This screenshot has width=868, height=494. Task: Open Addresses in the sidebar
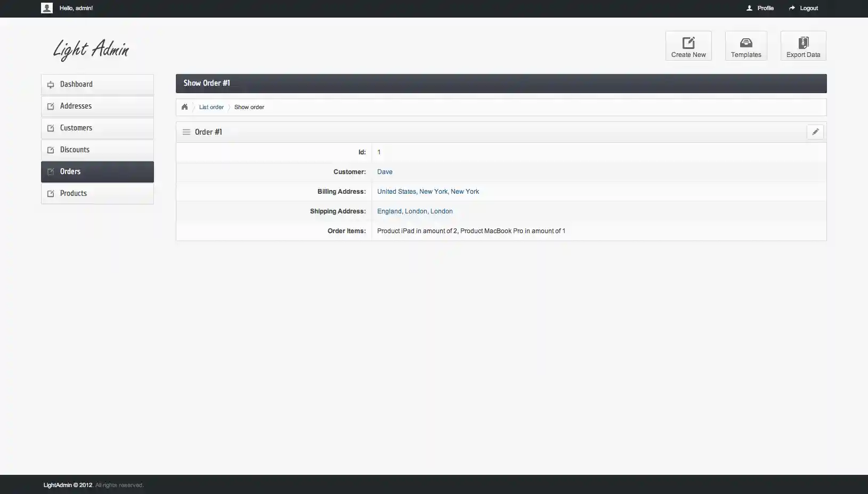click(98, 106)
